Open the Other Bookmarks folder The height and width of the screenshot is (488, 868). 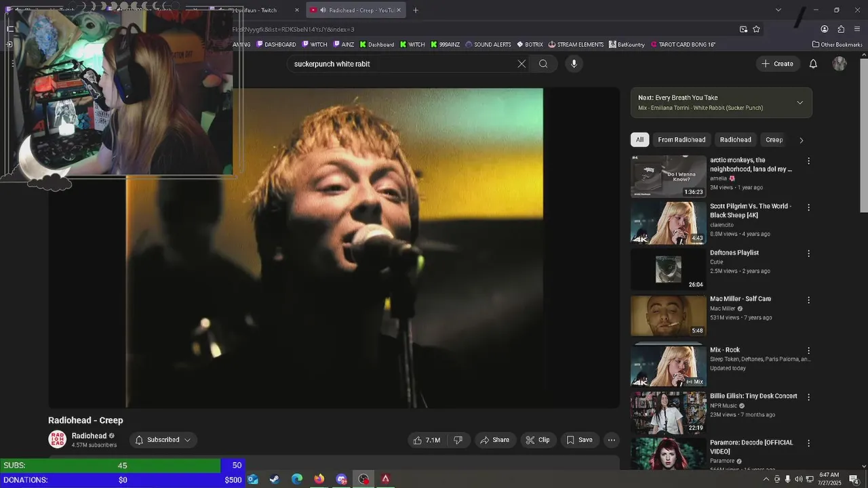tap(837, 45)
